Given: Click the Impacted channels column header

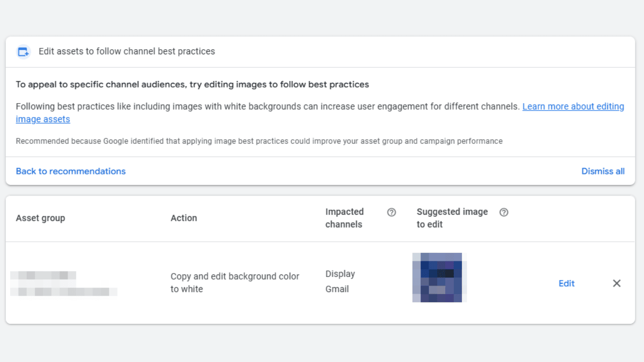Looking at the screenshot, I should 345,218.
